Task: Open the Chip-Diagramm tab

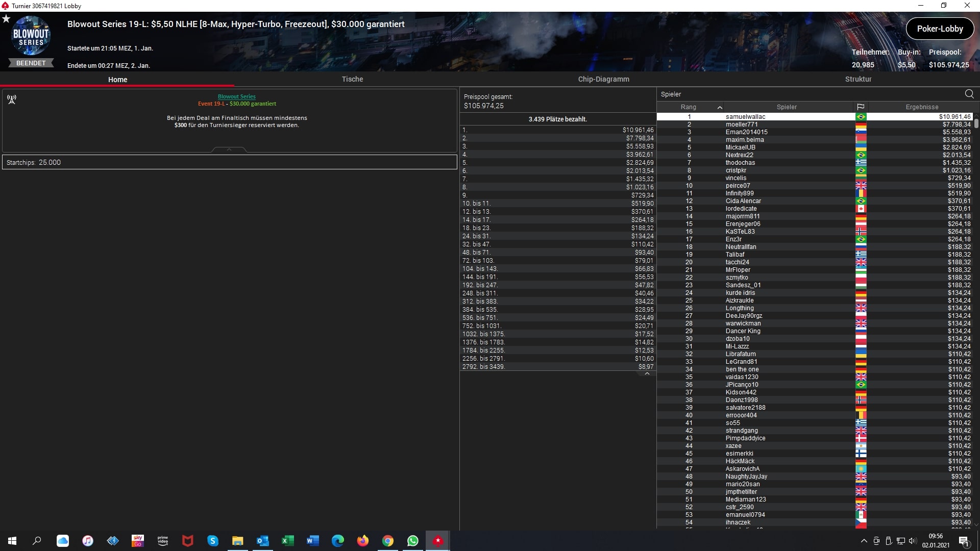Action: tap(603, 79)
